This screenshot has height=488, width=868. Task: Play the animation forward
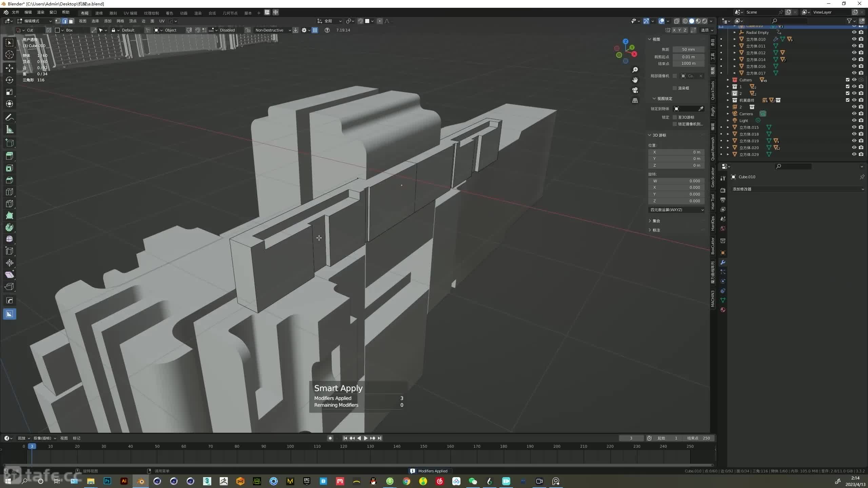click(366, 438)
